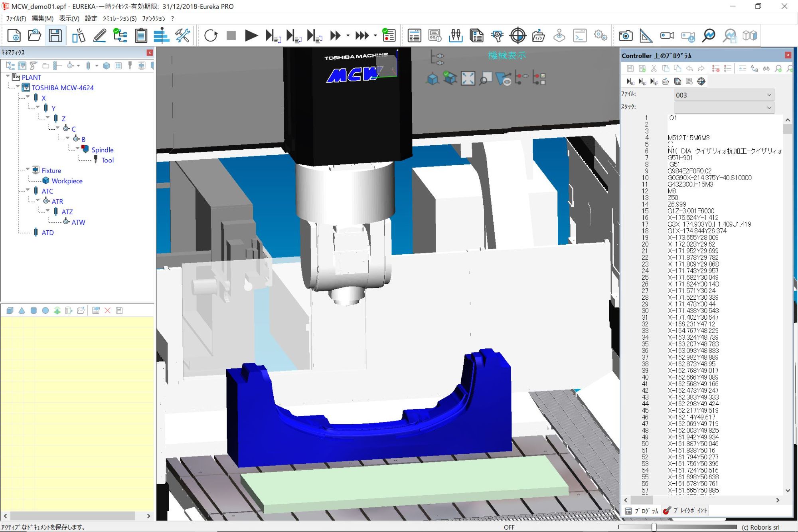
Task: Click right arrow of kinematics horizontal scrollbar
Action: 148,516
